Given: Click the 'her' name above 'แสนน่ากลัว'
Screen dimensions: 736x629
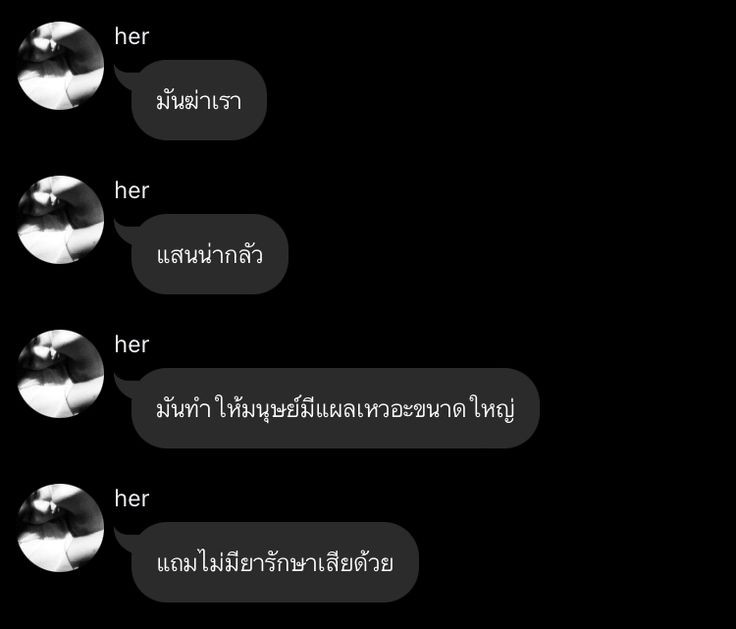Looking at the screenshot, I should pyautogui.click(x=131, y=191).
